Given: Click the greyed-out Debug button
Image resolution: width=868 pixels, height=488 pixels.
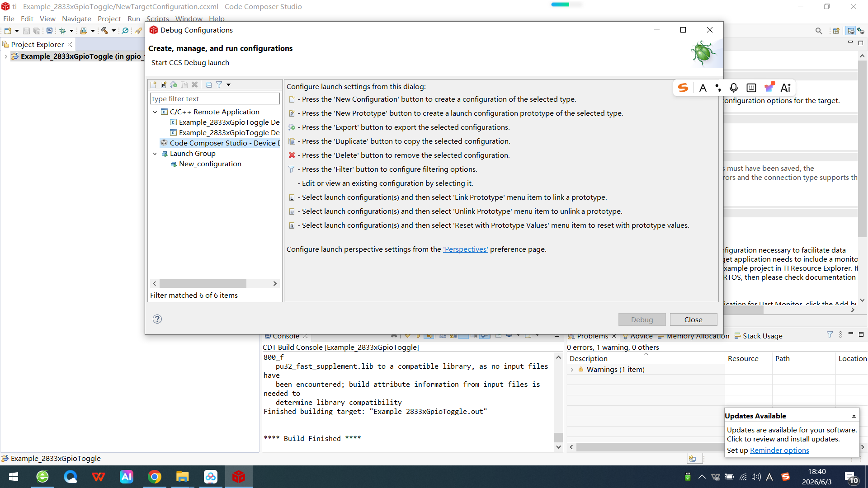Looking at the screenshot, I should [642, 319].
